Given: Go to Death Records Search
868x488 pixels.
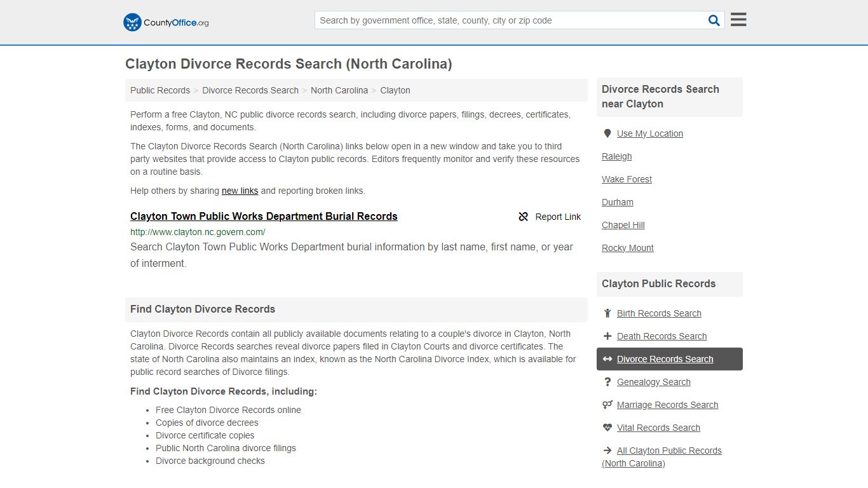Looking at the screenshot, I should point(661,336).
